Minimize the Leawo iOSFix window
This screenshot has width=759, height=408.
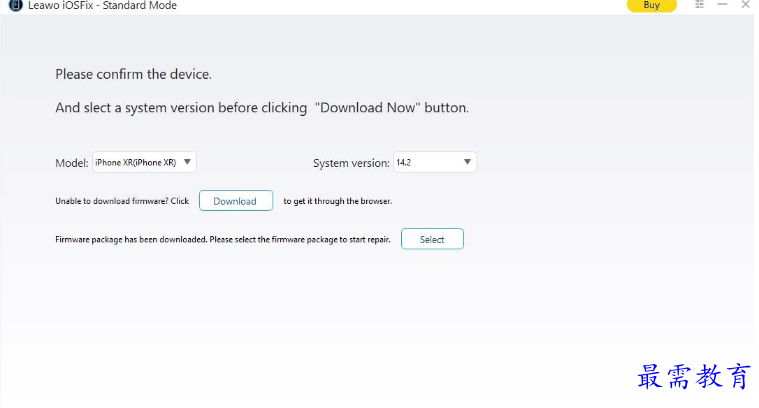click(722, 4)
